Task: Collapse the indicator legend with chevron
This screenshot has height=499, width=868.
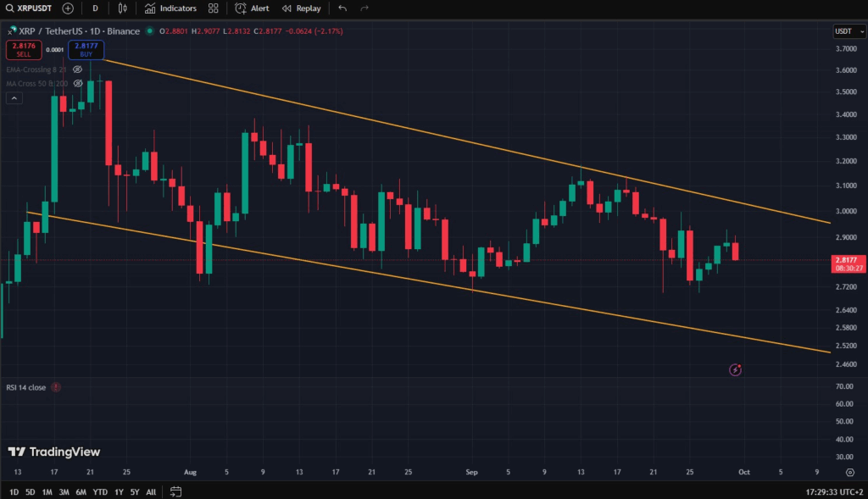Action: point(14,98)
